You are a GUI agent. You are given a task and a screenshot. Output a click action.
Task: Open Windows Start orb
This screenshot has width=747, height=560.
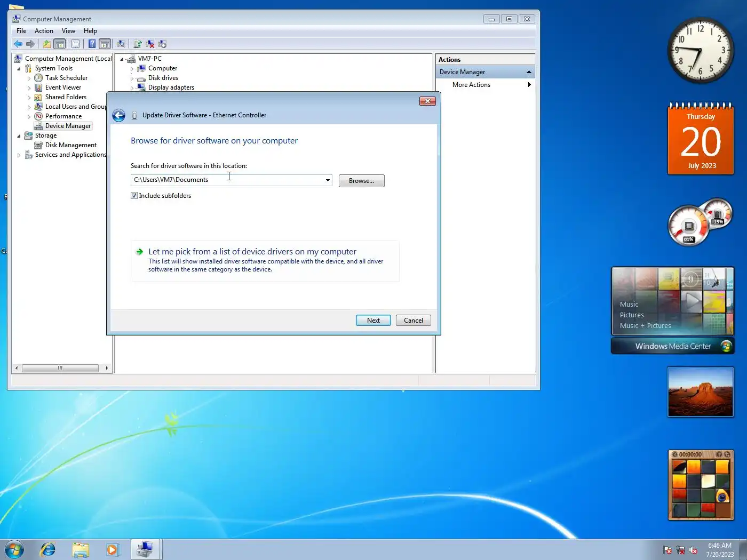pos(14,549)
